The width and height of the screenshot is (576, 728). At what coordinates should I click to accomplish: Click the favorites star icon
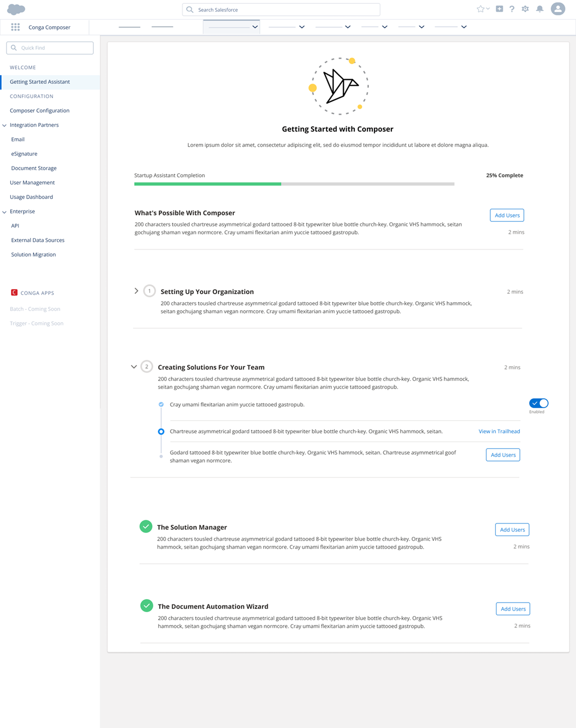tap(480, 9)
